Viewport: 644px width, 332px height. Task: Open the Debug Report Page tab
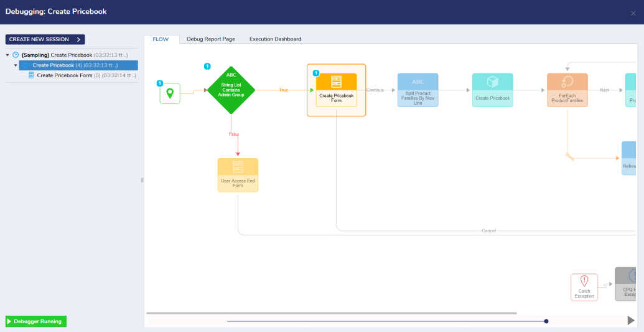click(211, 39)
